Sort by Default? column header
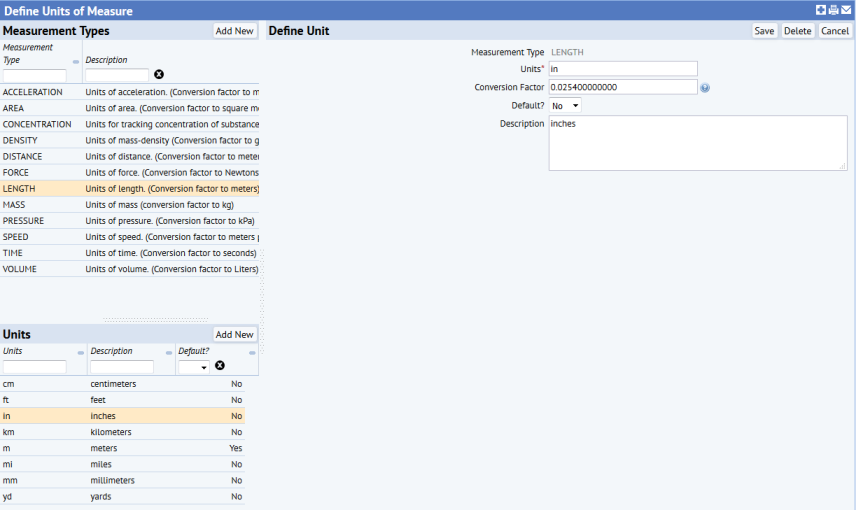The width and height of the screenshot is (856, 510). tap(194, 351)
